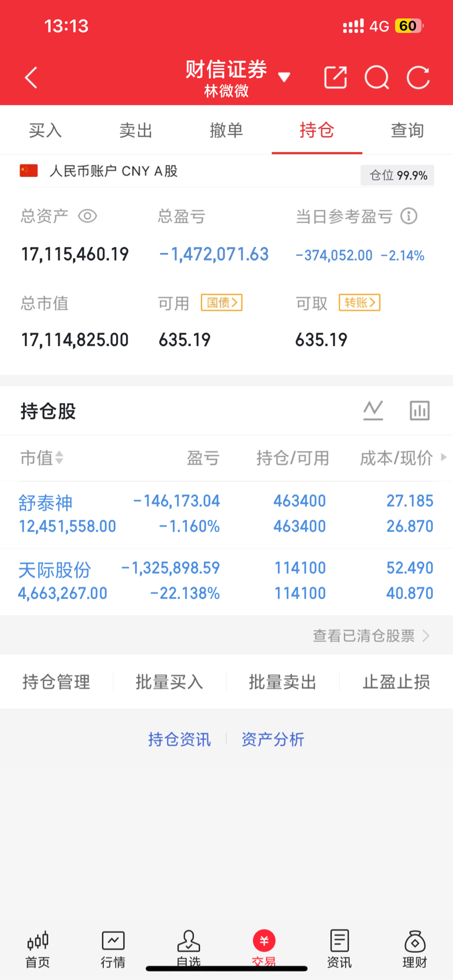Refresh holdings with the circular arrow icon

click(x=418, y=77)
